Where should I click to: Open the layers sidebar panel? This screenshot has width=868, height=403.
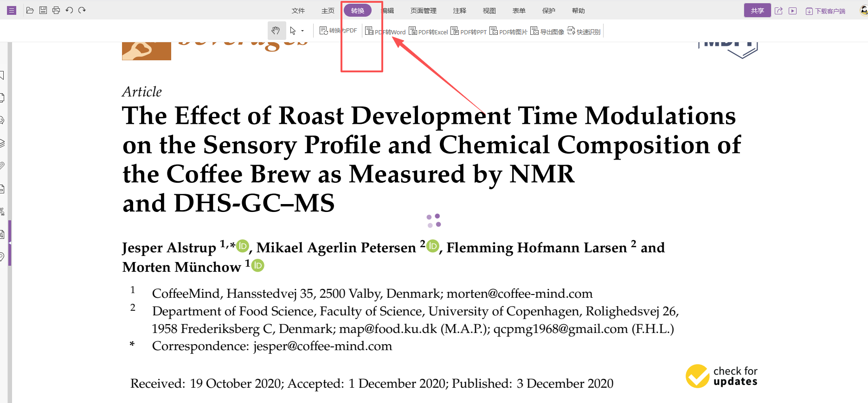point(2,143)
